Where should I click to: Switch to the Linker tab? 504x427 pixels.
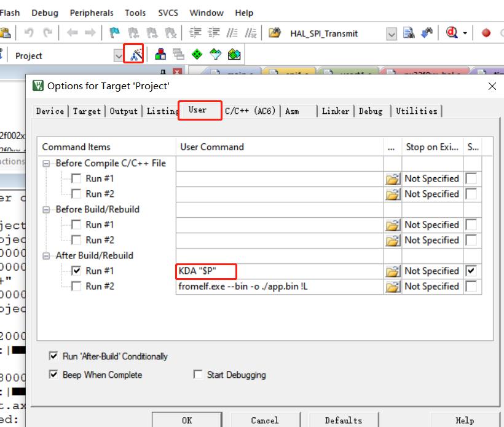click(335, 111)
